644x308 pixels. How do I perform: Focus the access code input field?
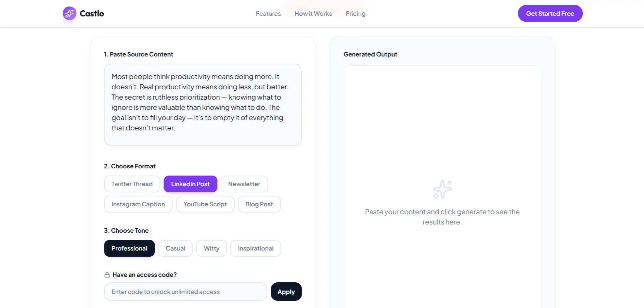pyautogui.click(x=185, y=292)
